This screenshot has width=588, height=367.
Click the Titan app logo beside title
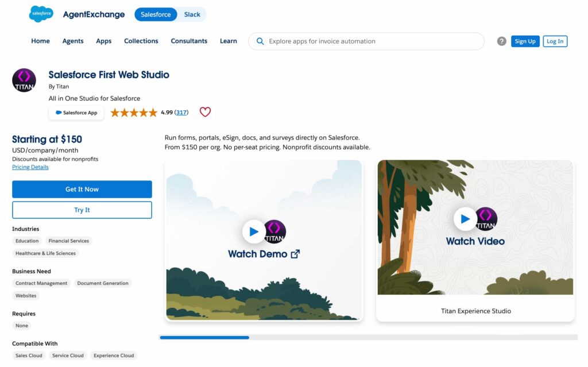click(x=24, y=80)
